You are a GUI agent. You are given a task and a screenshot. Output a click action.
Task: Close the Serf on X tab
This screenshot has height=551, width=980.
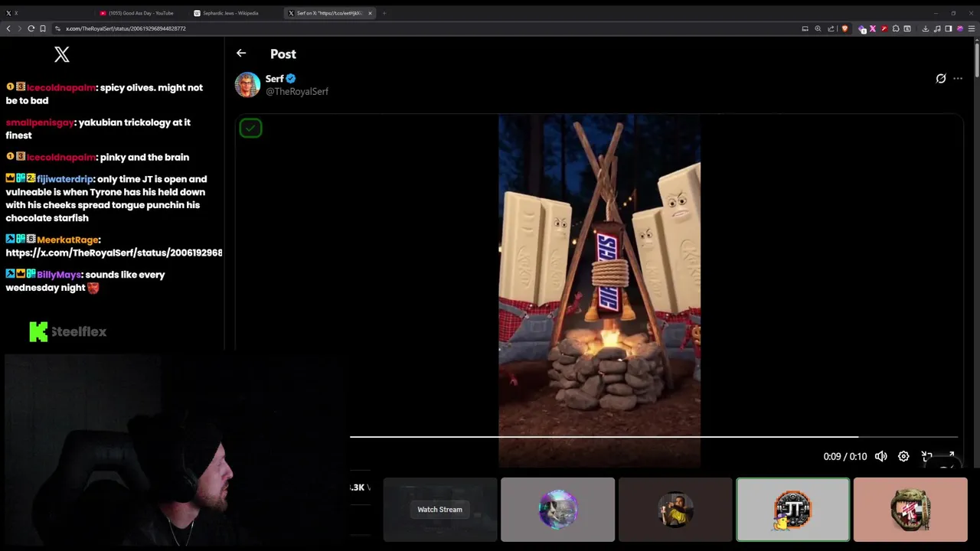(370, 13)
